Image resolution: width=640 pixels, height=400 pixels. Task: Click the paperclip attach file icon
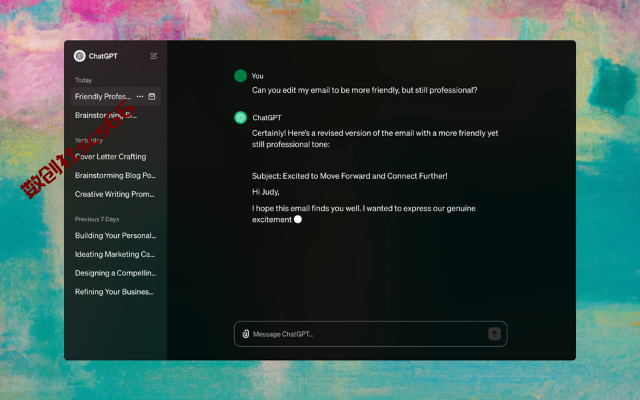point(246,334)
